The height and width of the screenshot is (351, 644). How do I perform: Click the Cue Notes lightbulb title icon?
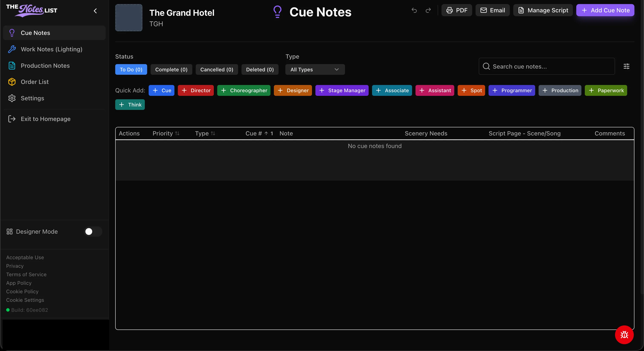(277, 12)
